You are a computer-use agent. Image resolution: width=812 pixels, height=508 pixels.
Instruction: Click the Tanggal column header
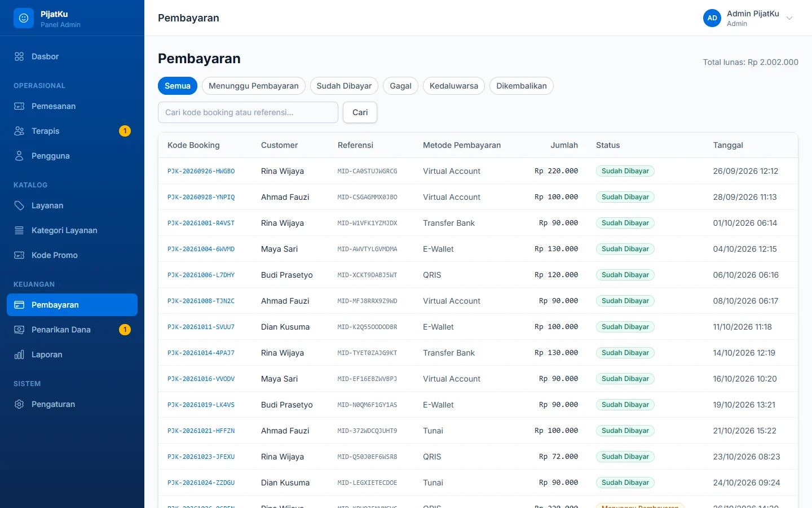[728, 145]
